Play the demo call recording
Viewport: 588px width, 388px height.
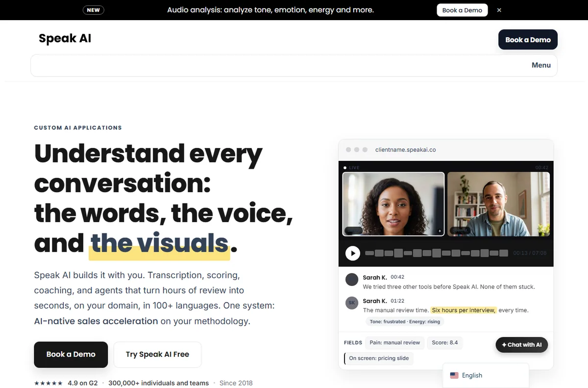point(352,253)
